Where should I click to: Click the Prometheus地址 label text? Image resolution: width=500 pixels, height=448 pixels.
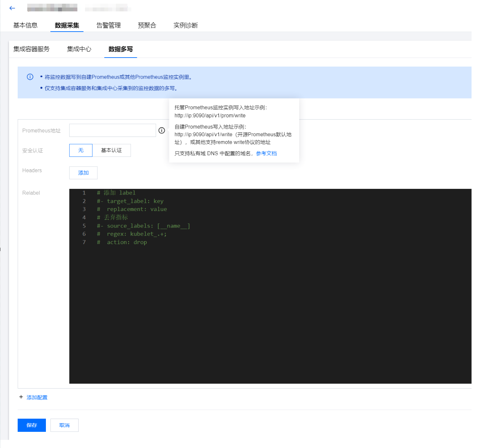pyautogui.click(x=41, y=131)
